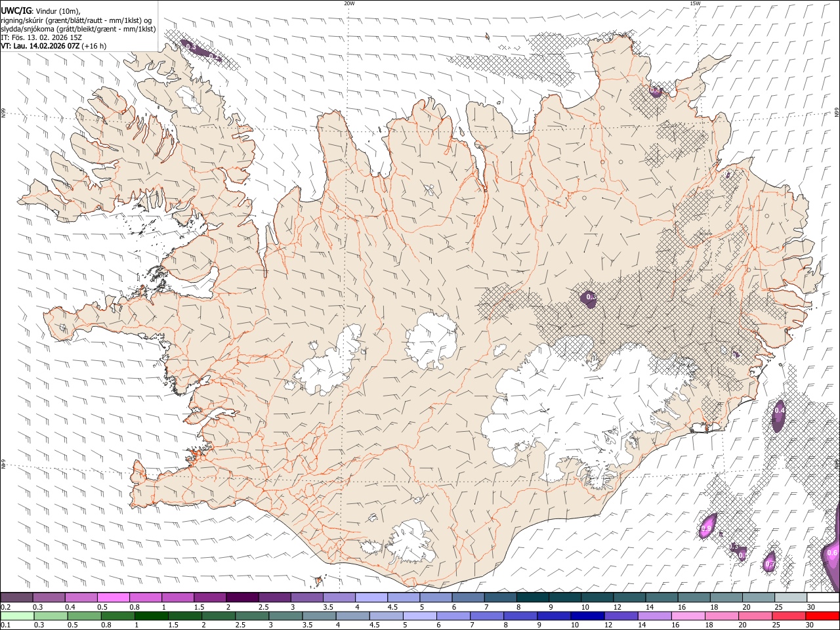Click the 'VT: Lau. 14.02.2026 07Z' valid time

tap(40, 47)
